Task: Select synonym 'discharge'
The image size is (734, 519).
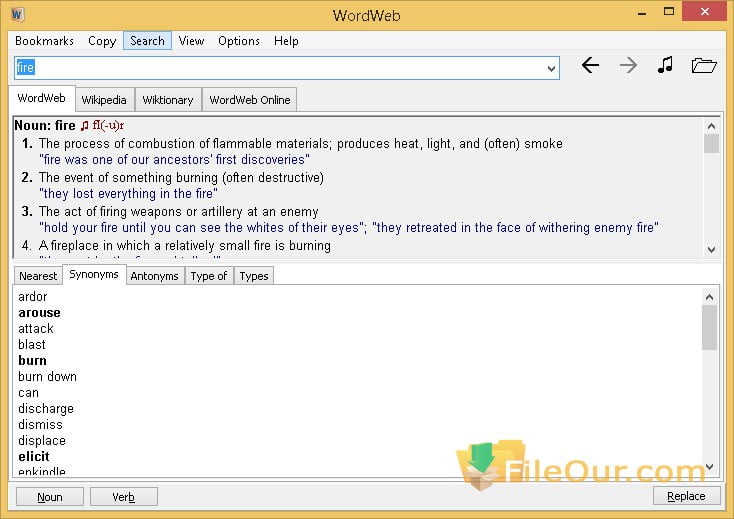Action: click(x=46, y=409)
